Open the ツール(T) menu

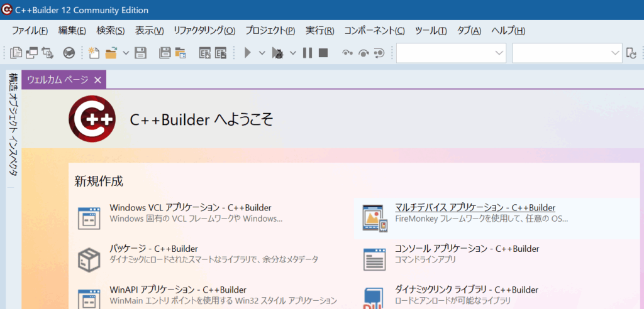[431, 31]
